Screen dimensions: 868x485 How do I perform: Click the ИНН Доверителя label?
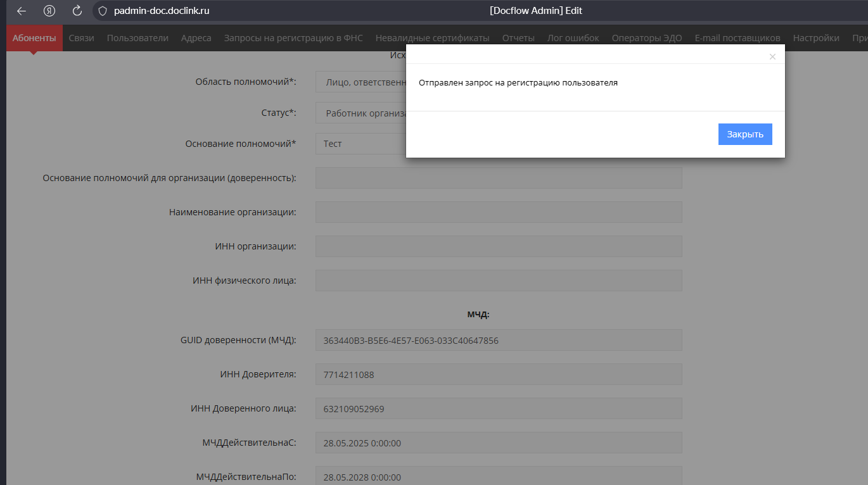pos(258,374)
